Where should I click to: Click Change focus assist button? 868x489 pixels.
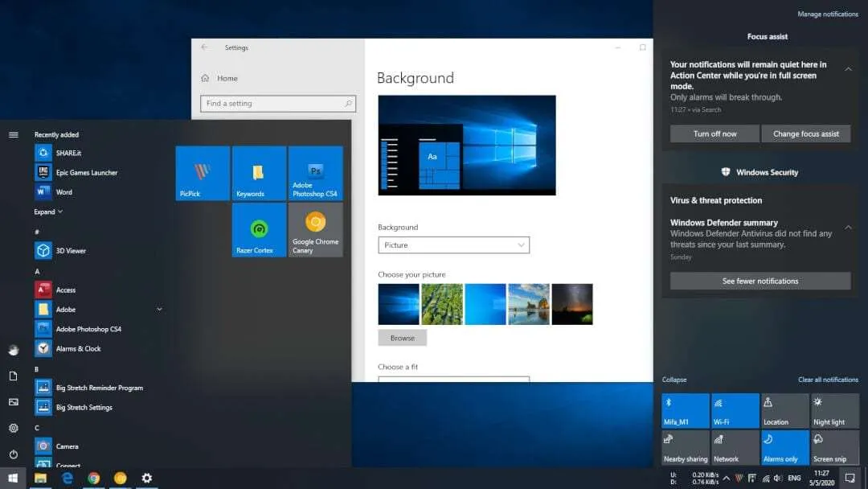click(806, 134)
